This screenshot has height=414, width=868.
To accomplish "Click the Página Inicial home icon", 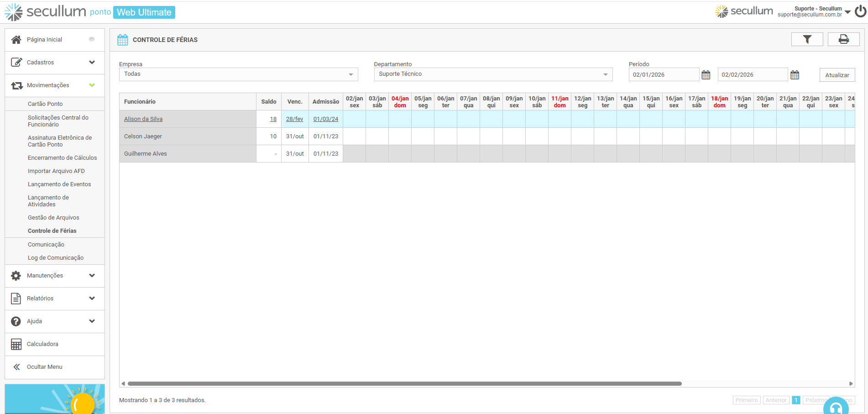I will point(16,40).
